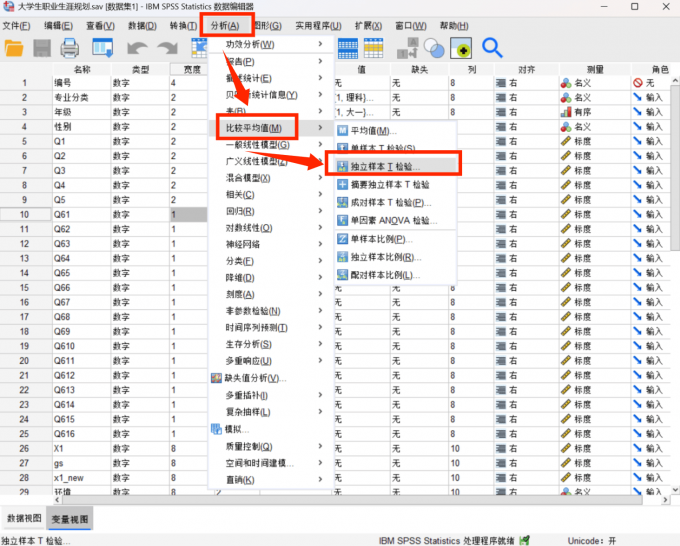Choose 摘要独立样本 T 检验

(x=396, y=184)
